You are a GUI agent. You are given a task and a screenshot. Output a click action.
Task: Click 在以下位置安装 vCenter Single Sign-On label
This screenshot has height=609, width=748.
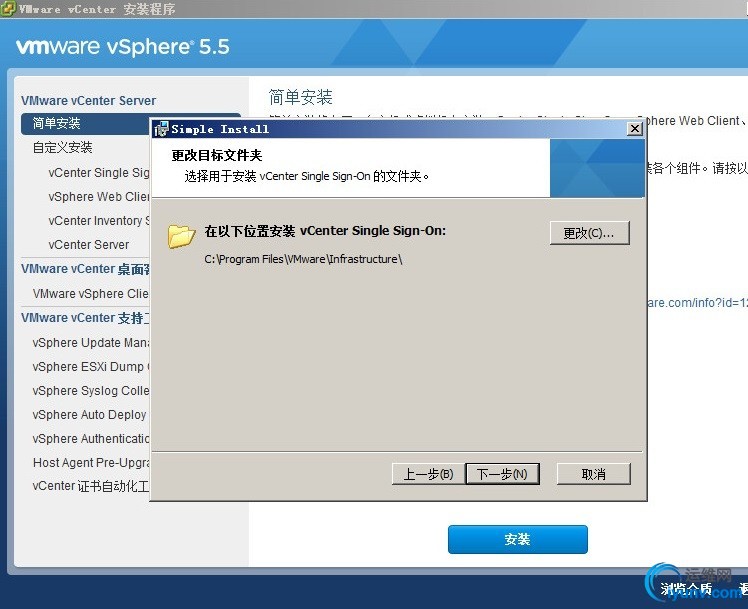tap(325, 231)
